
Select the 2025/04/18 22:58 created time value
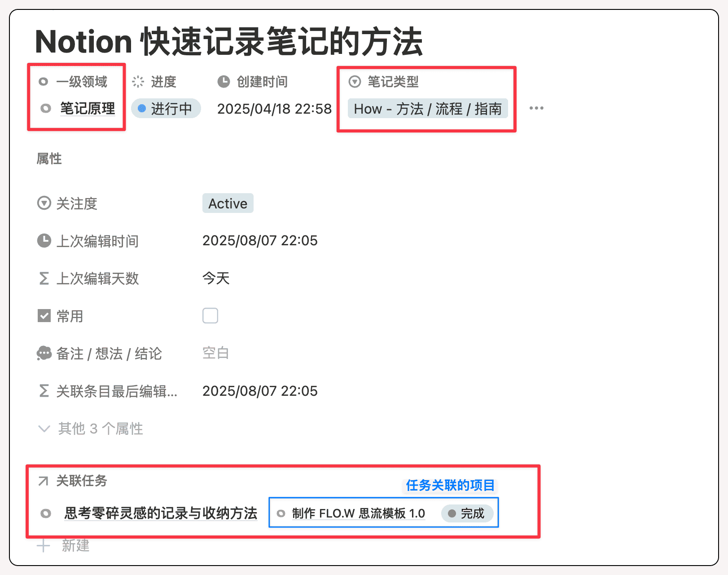click(x=274, y=109)
